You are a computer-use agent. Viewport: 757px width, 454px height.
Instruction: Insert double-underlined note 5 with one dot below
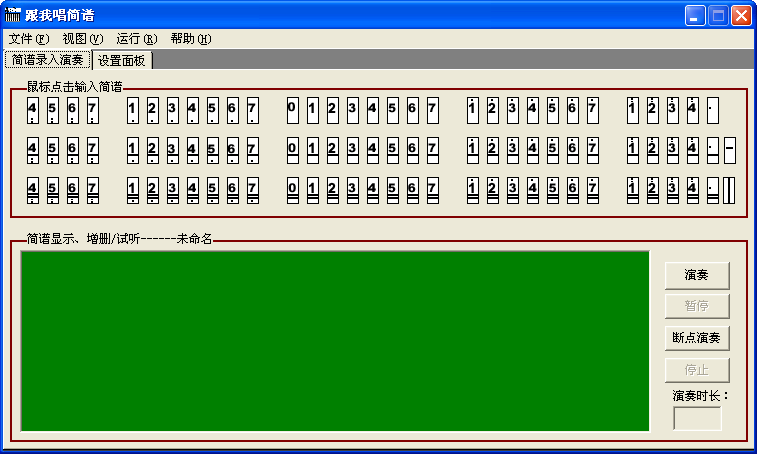click(x=212, y=191)
